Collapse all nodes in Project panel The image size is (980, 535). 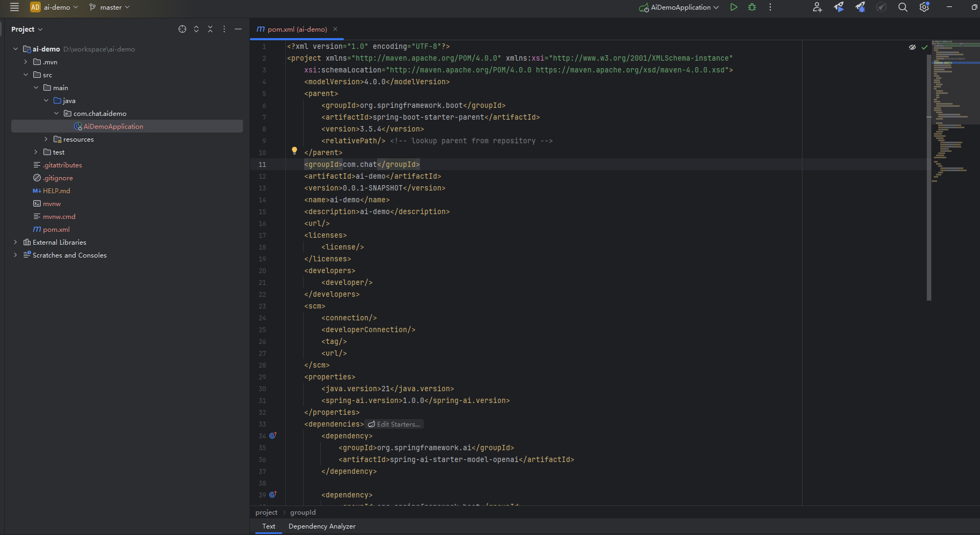[210, 29]
